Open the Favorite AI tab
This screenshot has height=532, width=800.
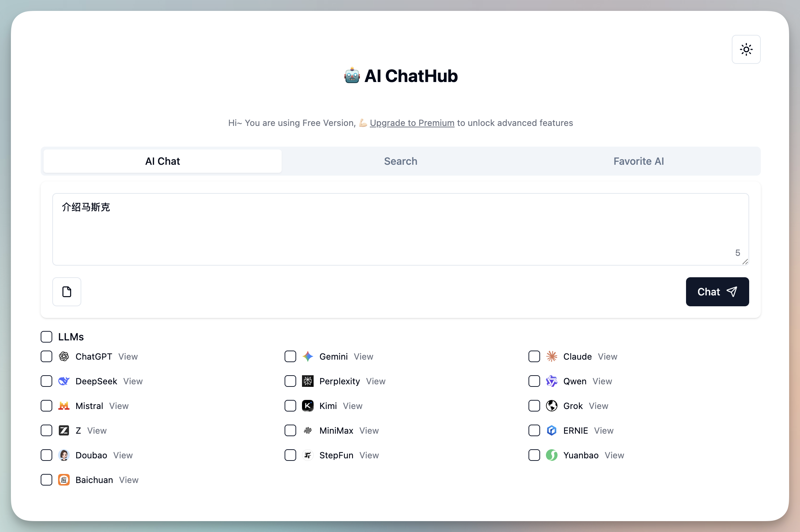[x=638, y=161]
